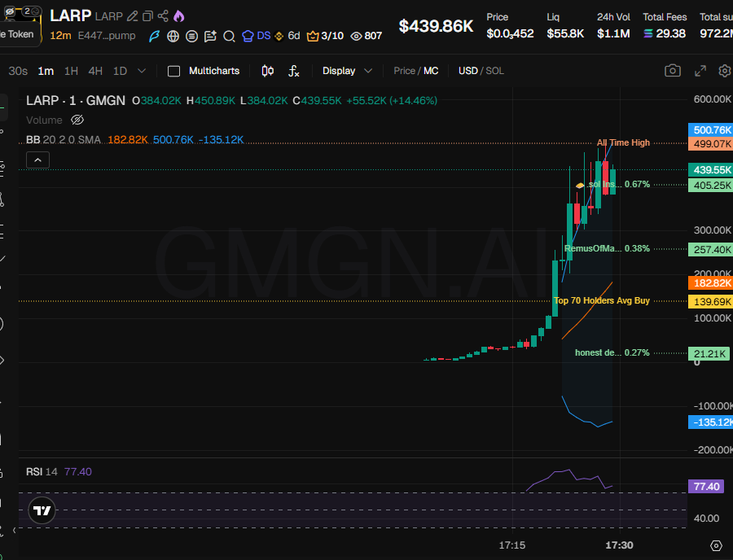
Task: Click the TradingView logo badge
Action: pyautogui.click(x=42, y=510)
